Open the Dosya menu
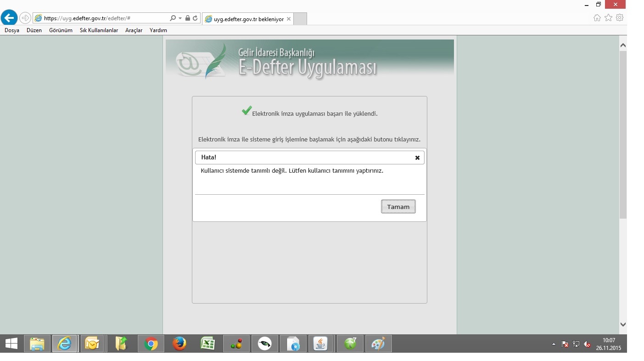This screenshot has height=361, width=644. pos(12,30)
